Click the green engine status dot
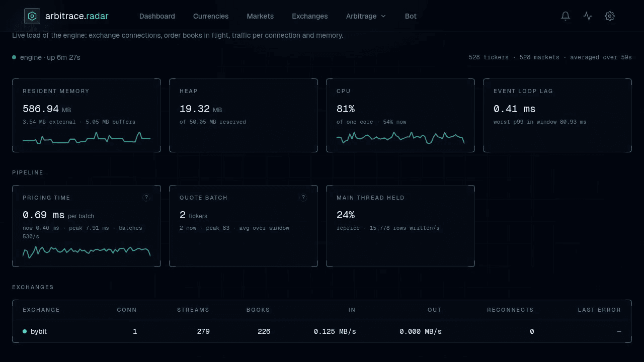The height and width of the screenshot is (362, 644). [14, 57]
